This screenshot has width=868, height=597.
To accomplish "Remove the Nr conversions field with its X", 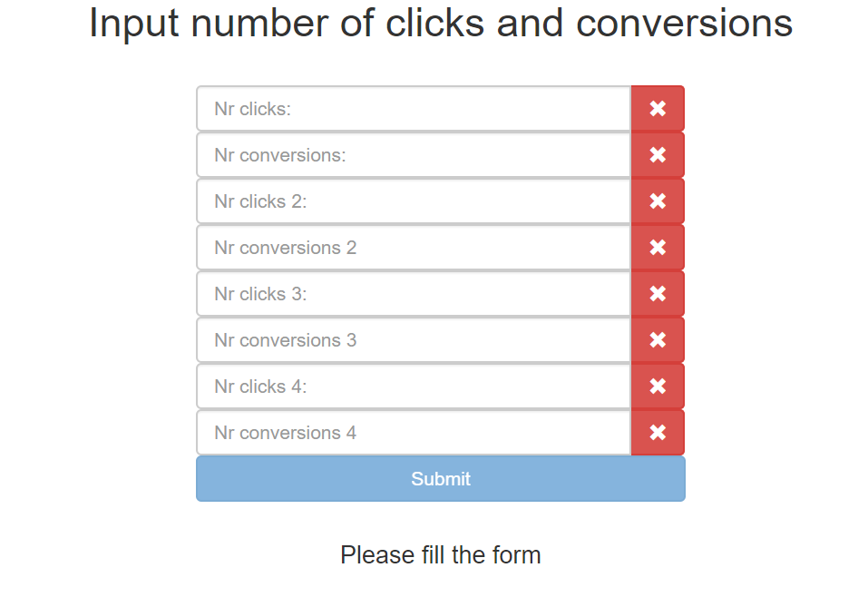I will [658, 155].
